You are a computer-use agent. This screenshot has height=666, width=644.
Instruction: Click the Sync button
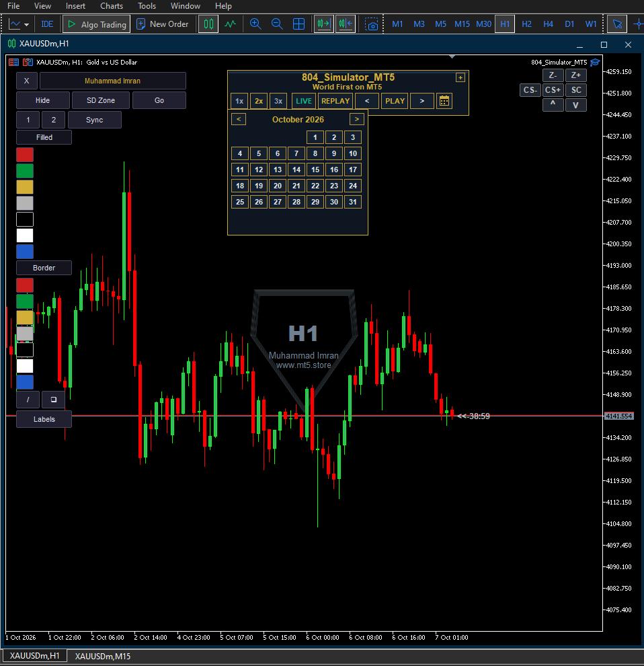[95, 120]
